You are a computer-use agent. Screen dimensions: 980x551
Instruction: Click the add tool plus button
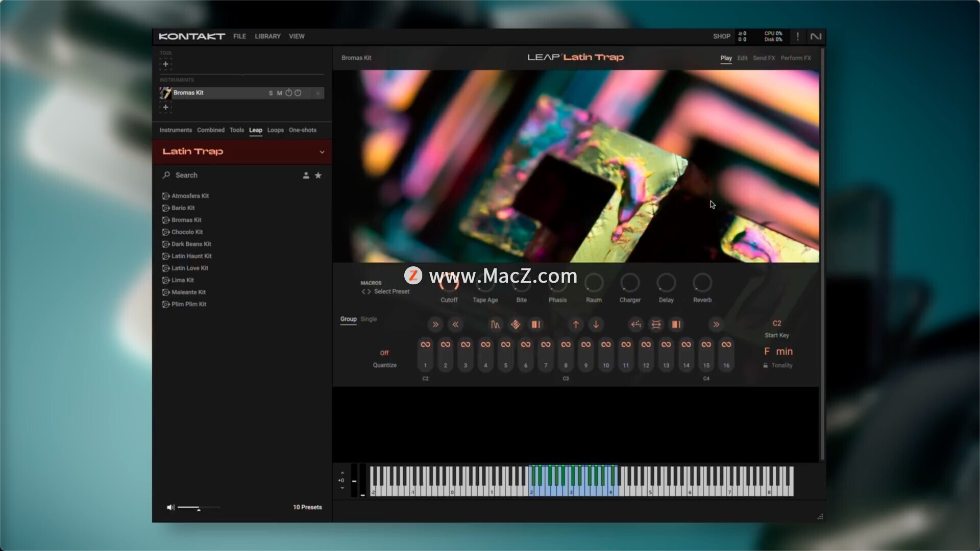(x=165, y=64)
